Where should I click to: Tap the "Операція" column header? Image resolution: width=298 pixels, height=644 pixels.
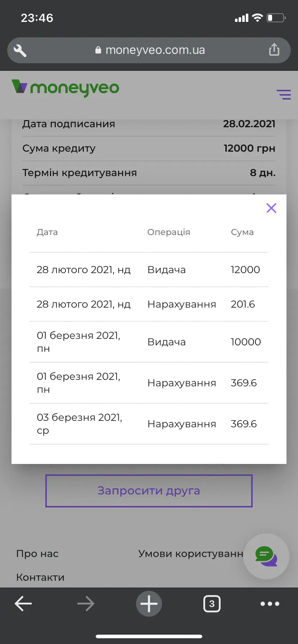click(x=168, y=232)
